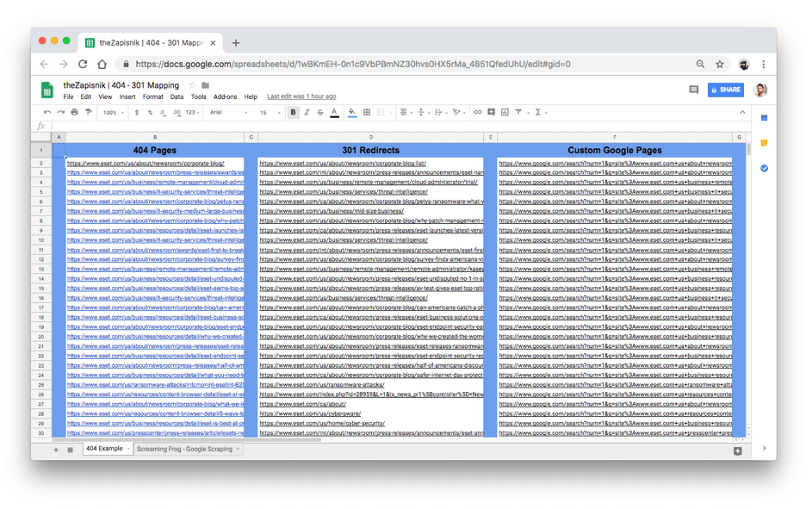
Task: Switch to Screaming Frog - Google Scraping tab
Action: point(188,449)
